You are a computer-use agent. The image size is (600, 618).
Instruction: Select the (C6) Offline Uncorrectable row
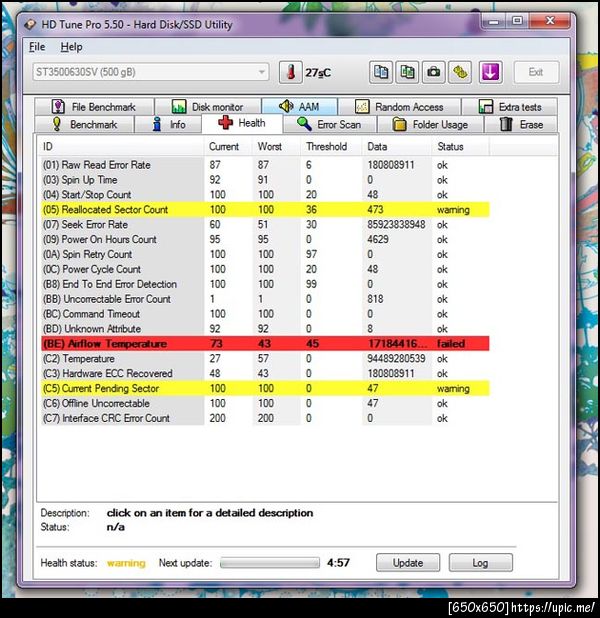point(265,403)
